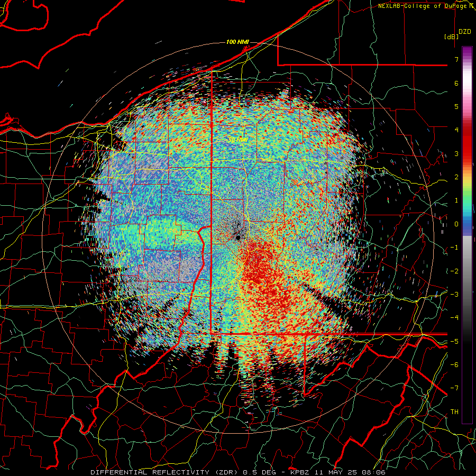The image size is (476, 476).
Task: Click the 2 value on the color scale
Action: (456, 177)
